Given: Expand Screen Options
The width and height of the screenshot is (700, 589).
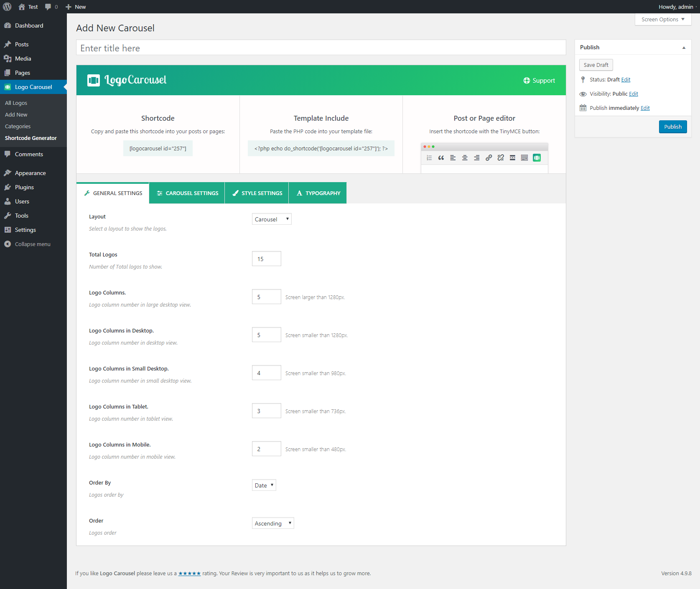Looking at the screenshot, I should pos(663,20).
